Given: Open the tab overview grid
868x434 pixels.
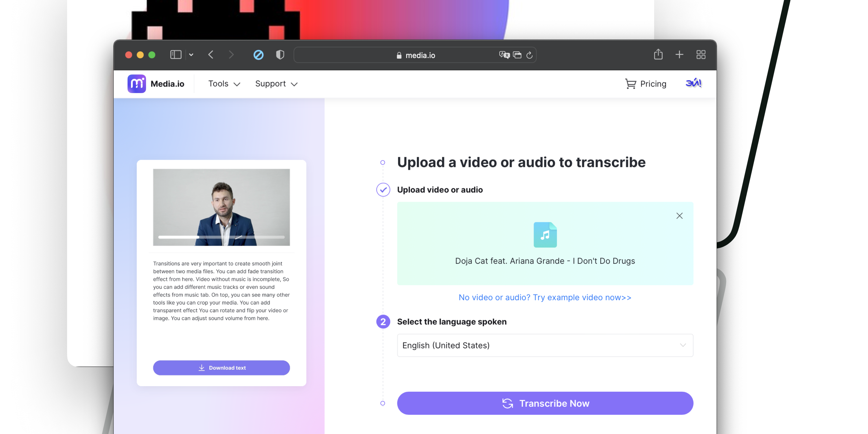Looking at the screenshot, I should (x=701, y=55).
